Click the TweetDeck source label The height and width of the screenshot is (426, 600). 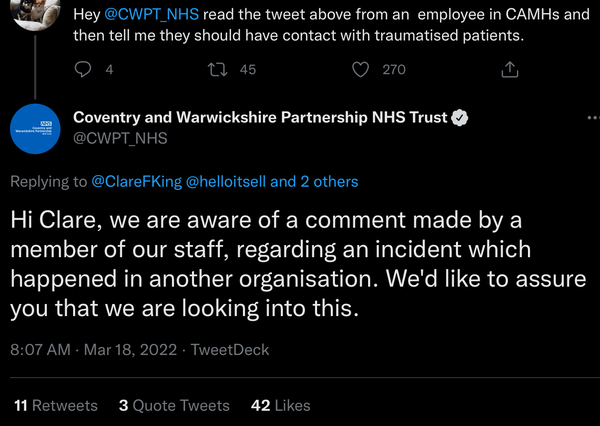pos(230,350)
